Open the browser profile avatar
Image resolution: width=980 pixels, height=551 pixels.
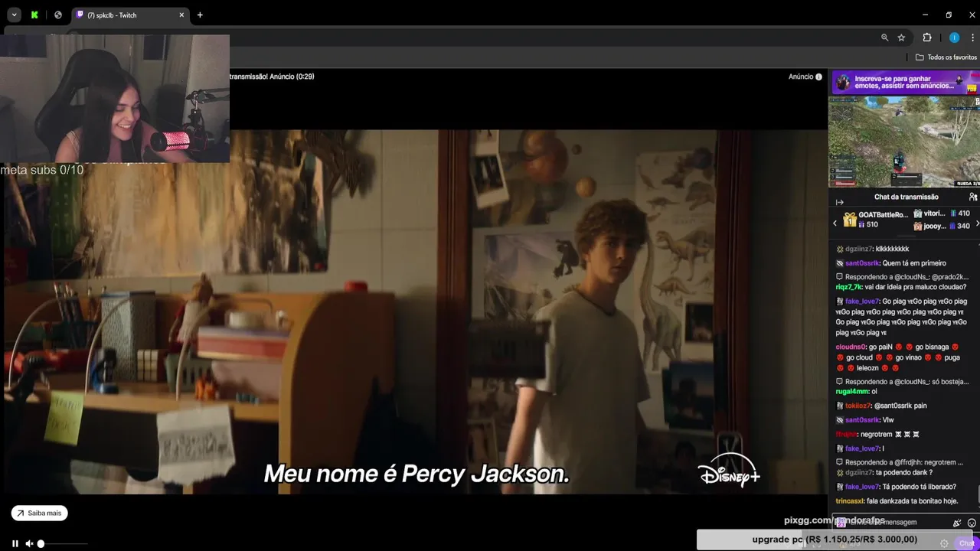coord(954,37)
